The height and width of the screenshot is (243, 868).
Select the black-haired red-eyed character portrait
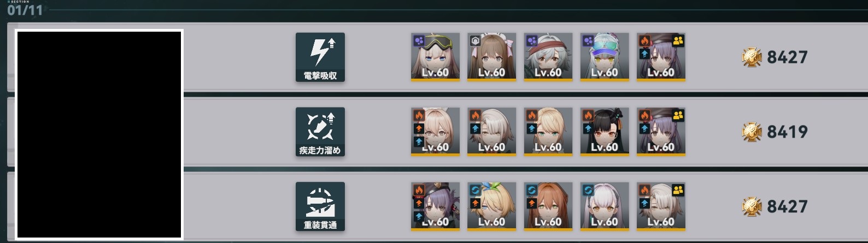(x=604, y=132)
